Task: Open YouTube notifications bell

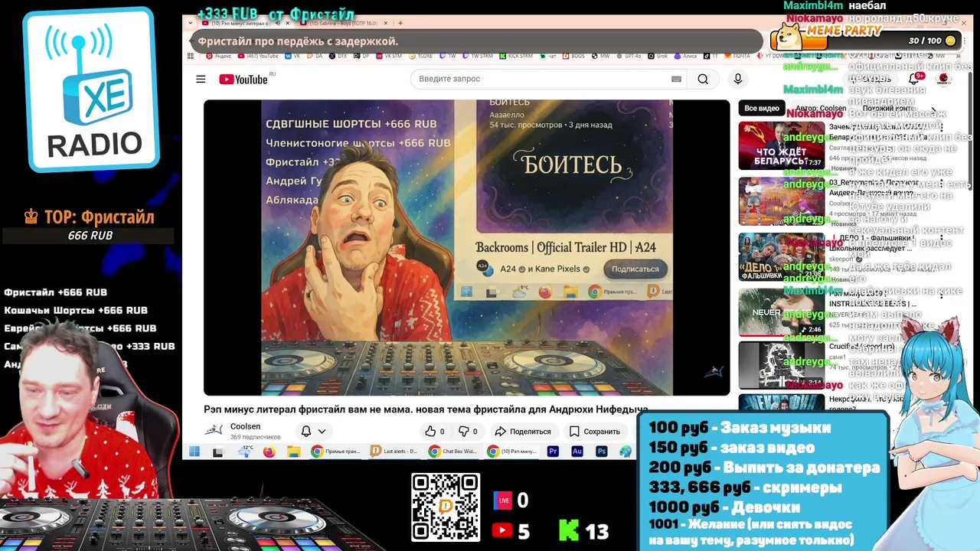Action: coord(913,79)
